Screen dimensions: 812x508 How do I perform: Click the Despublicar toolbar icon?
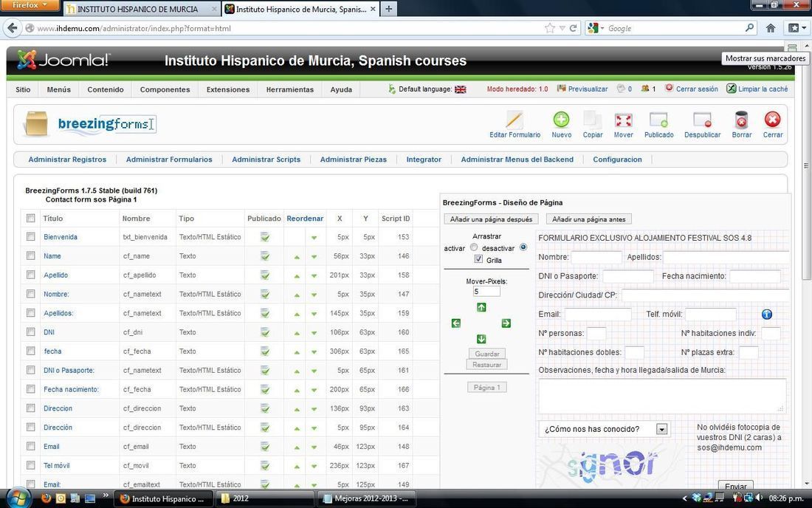tap(702, 120)
